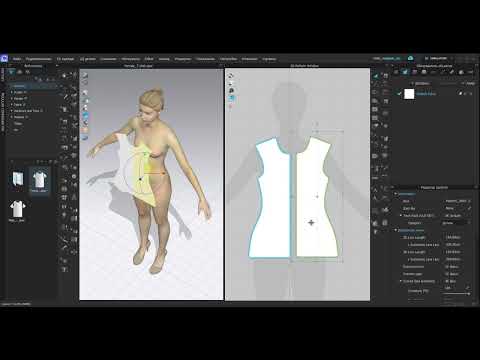Image resolution: width=480 pixels, height=360 pixels.
Task: Click the white fabric color swatch
Action: (409, 94)
